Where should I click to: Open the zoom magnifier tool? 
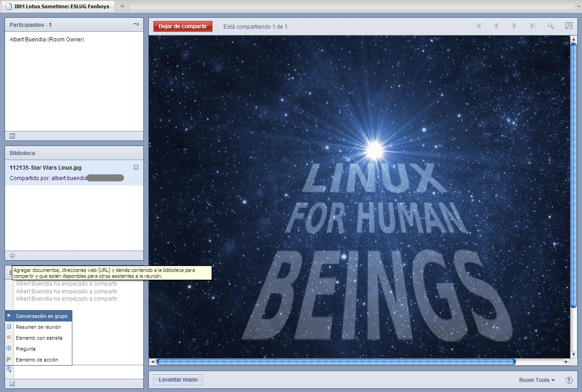click(551, 26)
